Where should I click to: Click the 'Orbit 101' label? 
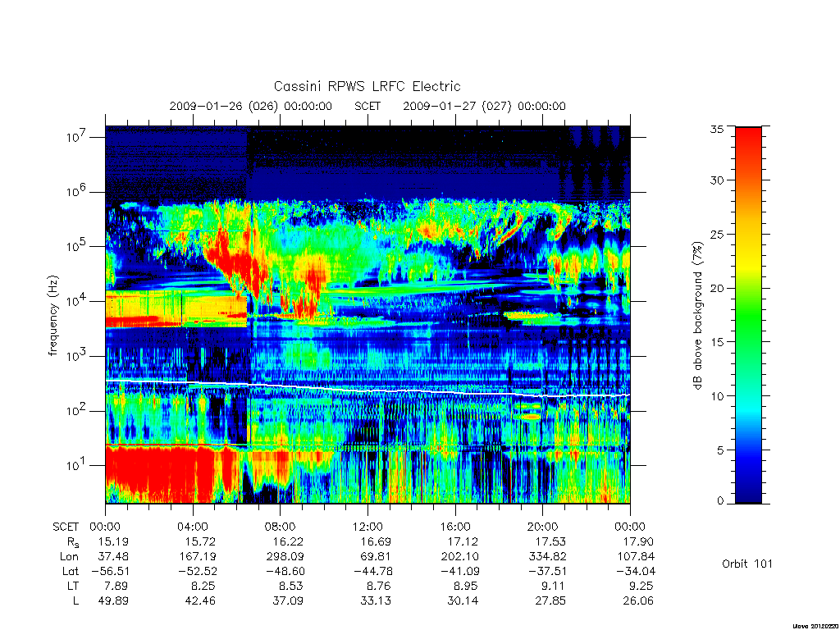coord(747,564)
